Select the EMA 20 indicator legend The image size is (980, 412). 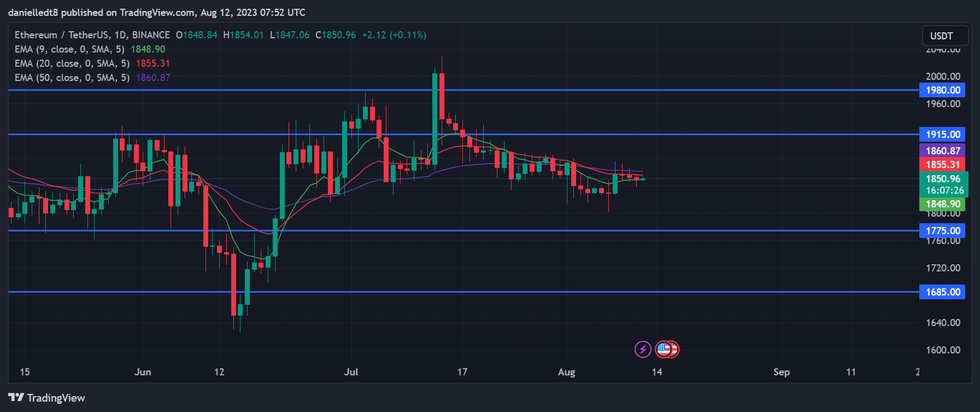pos(72,63)
